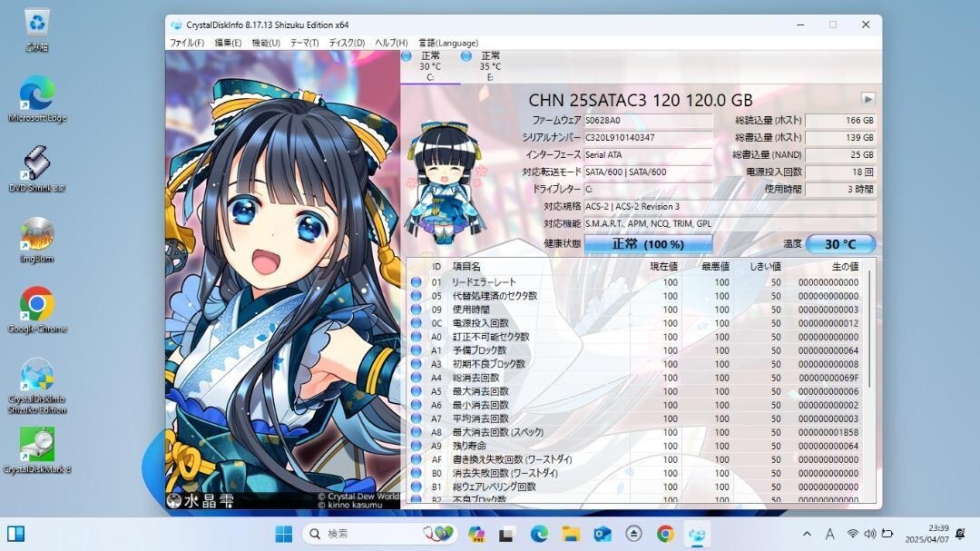Open the テーマ(T) menu
Viewport: 980px width, 551px height.
304,43
